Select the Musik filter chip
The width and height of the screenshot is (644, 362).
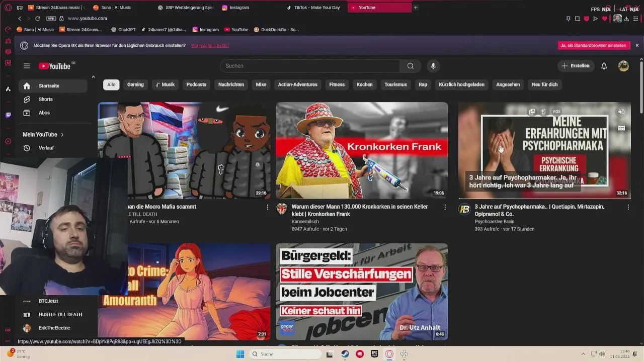coord(165,84)
